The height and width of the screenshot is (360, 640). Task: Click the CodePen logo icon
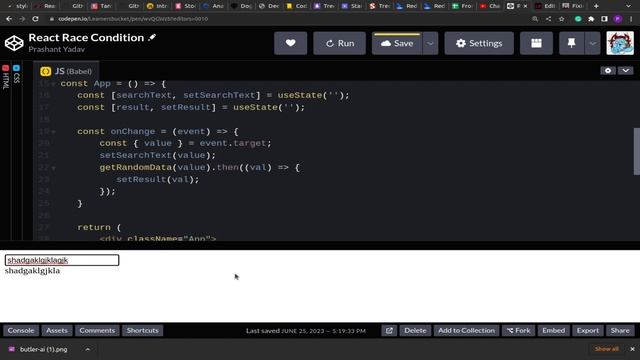[x=14, y=43]
